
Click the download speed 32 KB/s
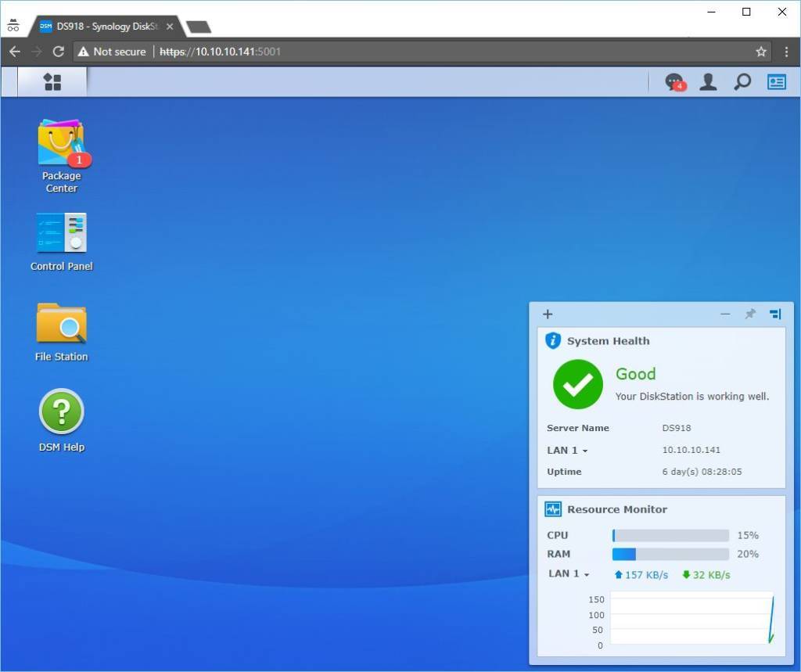[x=706, y=575]
